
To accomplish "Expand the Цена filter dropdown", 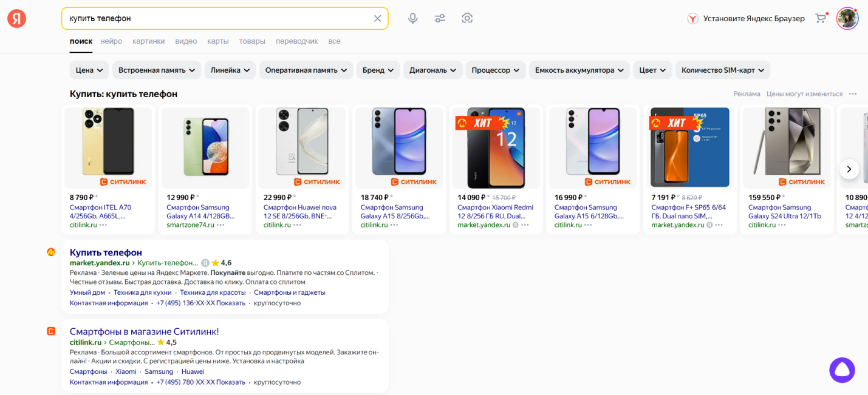I will (x=89, y=70).
